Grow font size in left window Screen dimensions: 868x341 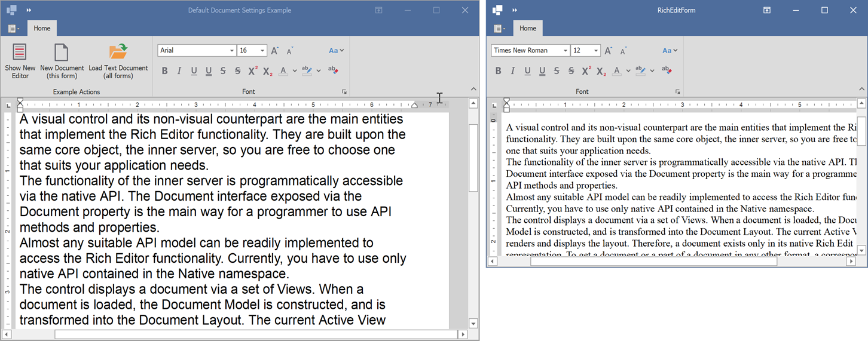[x=274, y=51]
